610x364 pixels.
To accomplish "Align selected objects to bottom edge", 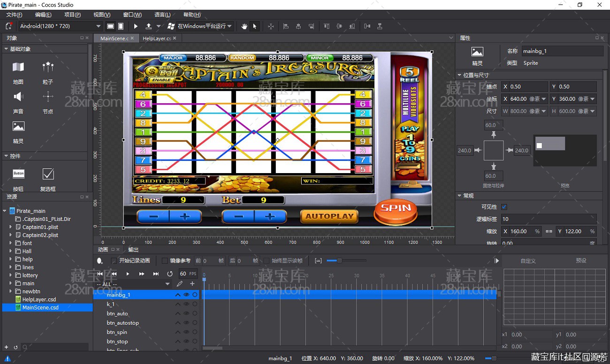I will 352,26.
